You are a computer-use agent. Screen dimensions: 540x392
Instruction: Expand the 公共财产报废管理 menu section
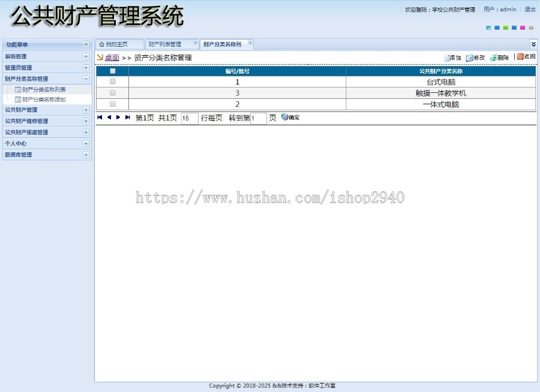[86, 132]
